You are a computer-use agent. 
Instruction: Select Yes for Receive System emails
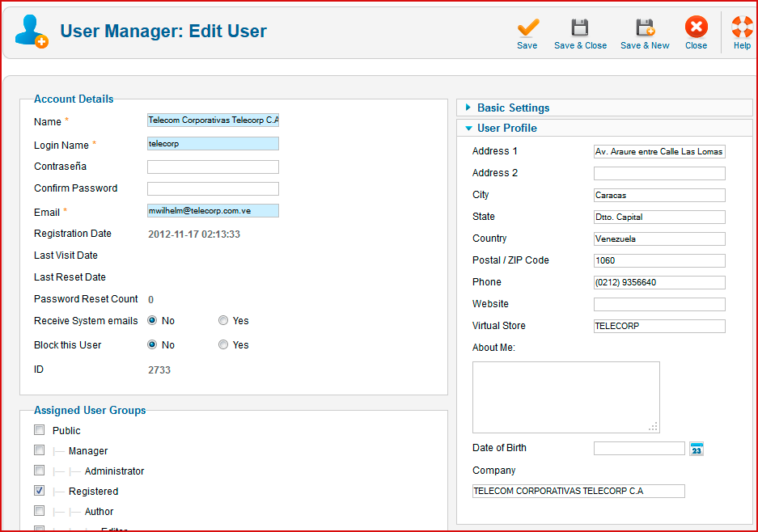(223, 321)
